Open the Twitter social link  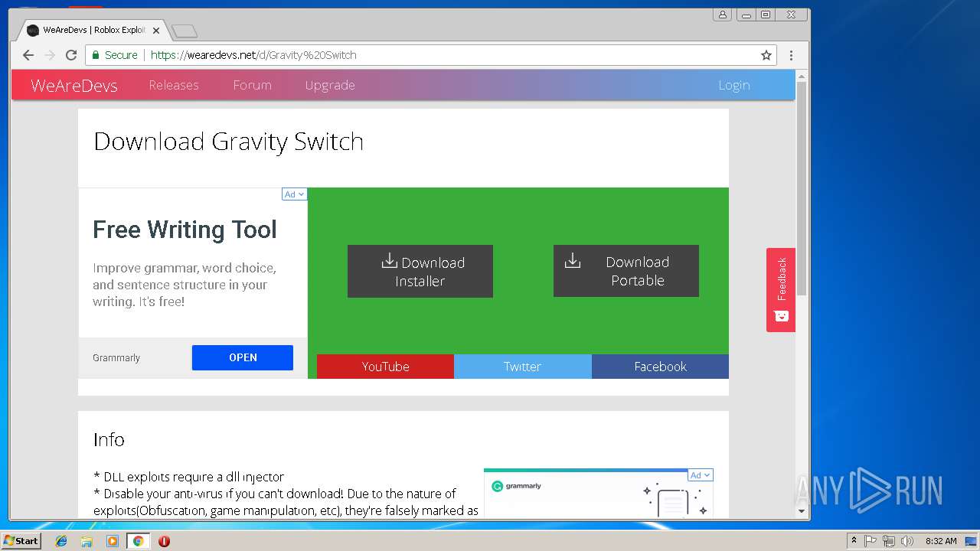(x=522, y=367)
